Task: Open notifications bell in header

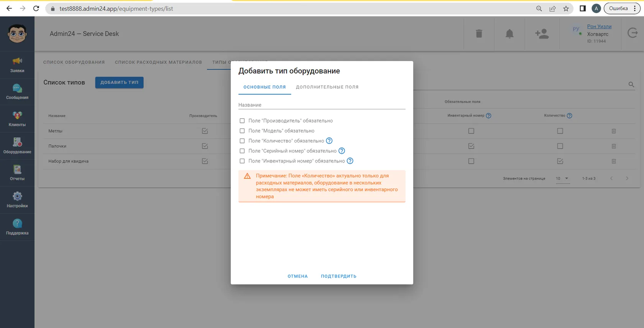Action: click(509, 34)
